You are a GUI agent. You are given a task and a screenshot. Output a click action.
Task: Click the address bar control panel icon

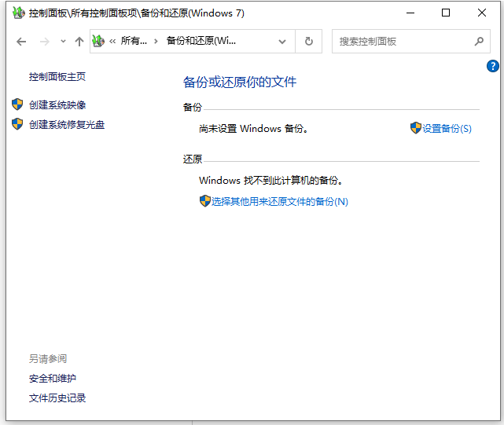(98, 41)
